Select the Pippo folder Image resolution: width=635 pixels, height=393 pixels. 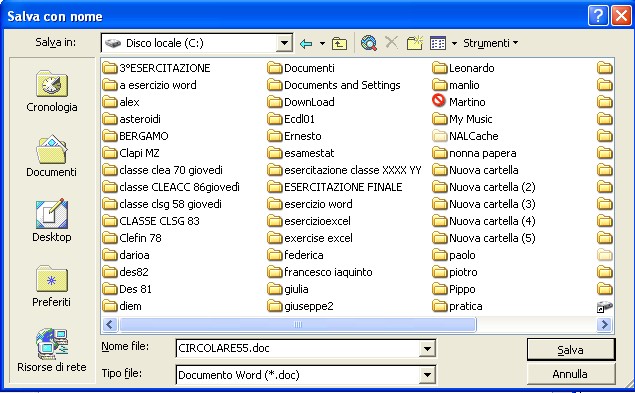454,289
